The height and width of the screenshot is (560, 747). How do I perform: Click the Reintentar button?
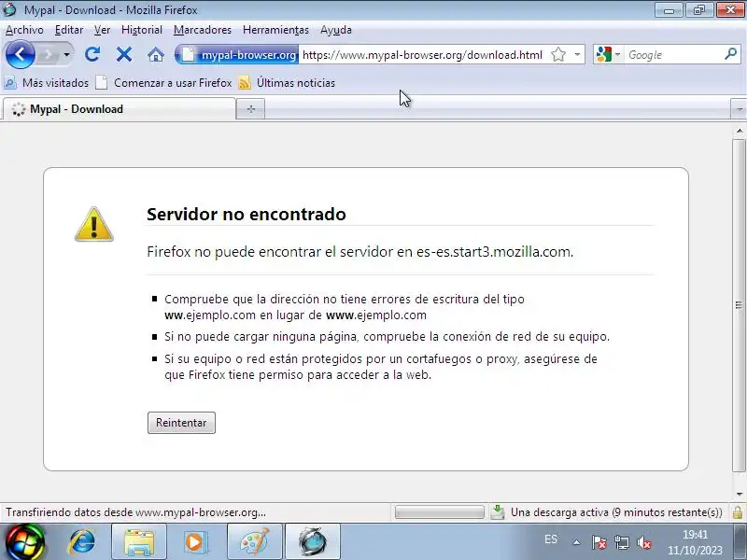click(x=181, y=423)
